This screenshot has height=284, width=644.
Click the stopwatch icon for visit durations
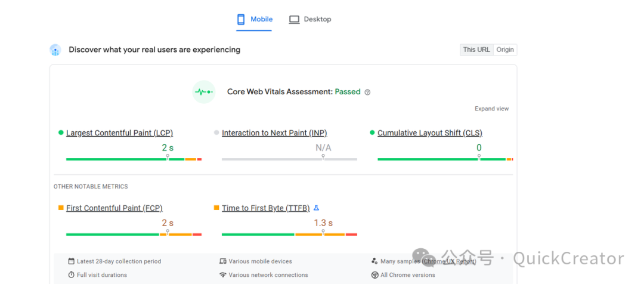72,275
